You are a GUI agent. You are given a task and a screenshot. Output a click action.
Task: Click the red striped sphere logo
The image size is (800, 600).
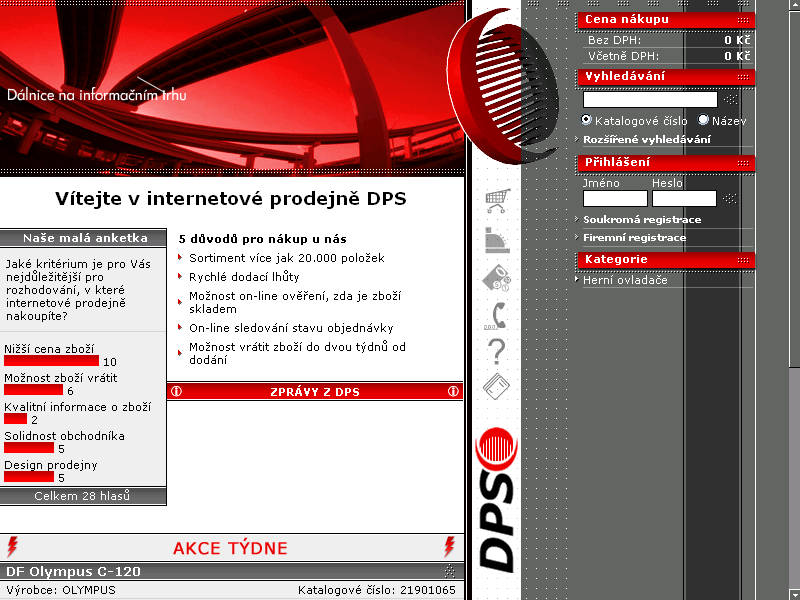click(x=503, y=86)
